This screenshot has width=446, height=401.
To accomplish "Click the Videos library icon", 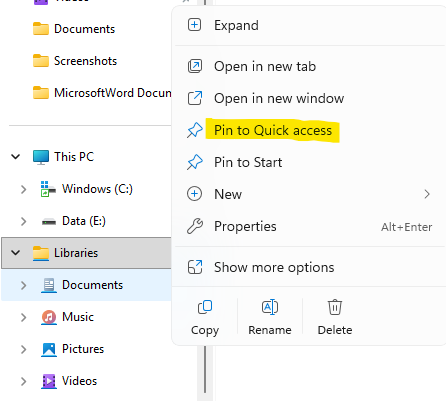I will [49, 381].
